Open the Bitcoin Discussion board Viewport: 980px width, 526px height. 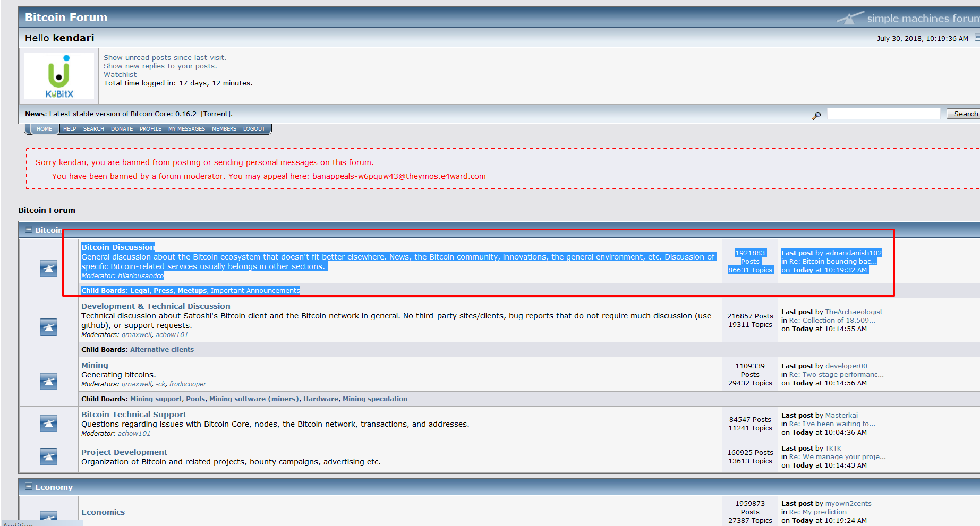118,247
